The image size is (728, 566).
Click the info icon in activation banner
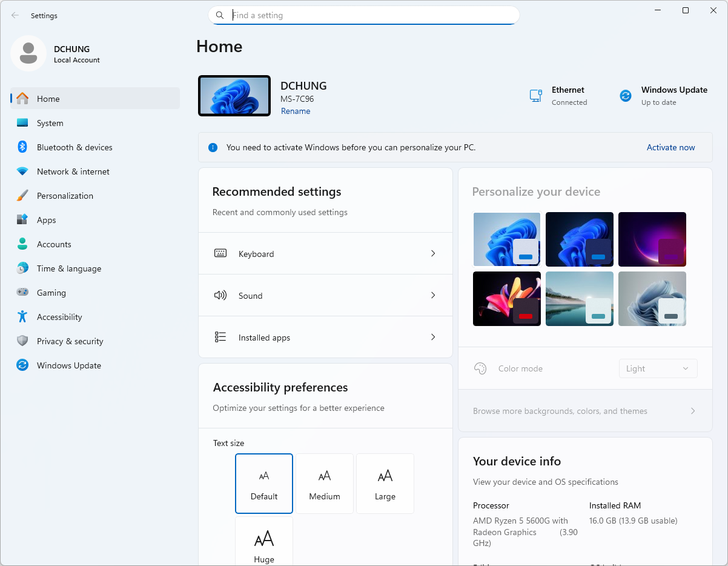(213, 147)
